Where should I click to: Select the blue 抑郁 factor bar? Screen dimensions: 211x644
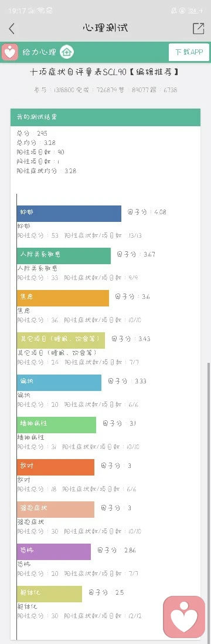[69, 213]
